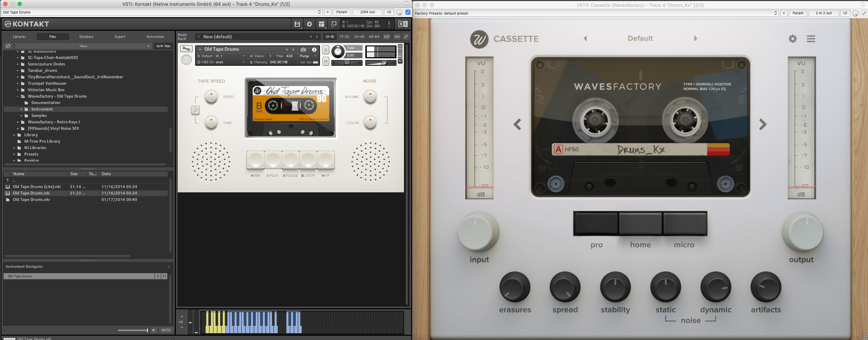The width and height of the screenshot is (868, 340).
Task: Switch to the Automation tab
Action: coord(156,36)
